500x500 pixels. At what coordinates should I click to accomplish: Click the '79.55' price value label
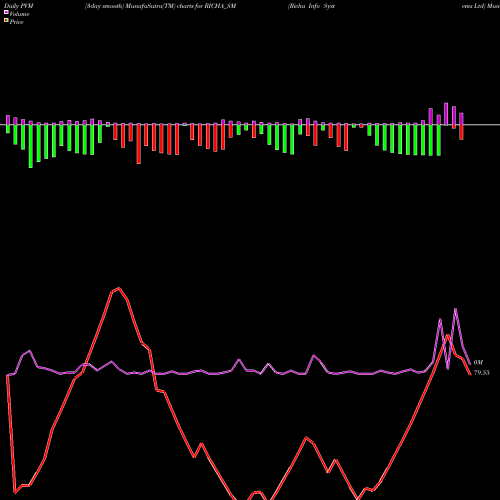[x=482, y=373]
